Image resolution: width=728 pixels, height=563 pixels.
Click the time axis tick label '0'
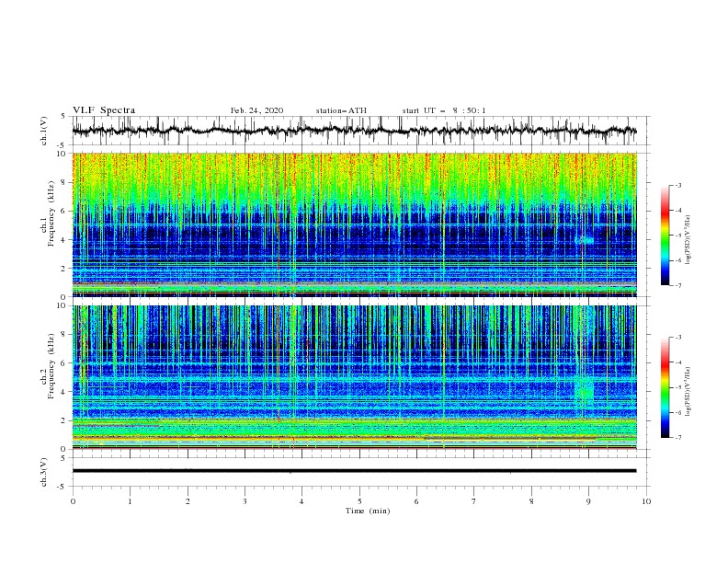click(73, 501)
